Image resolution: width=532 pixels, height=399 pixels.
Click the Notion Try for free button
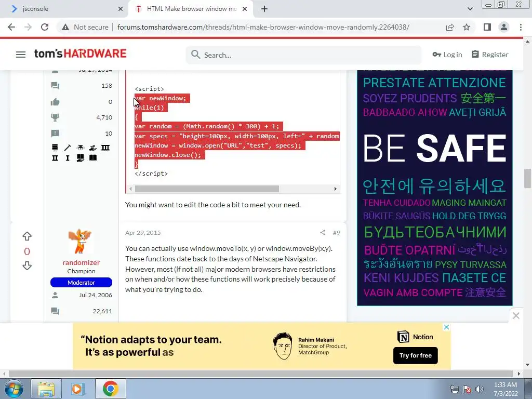tap(415, 355)
